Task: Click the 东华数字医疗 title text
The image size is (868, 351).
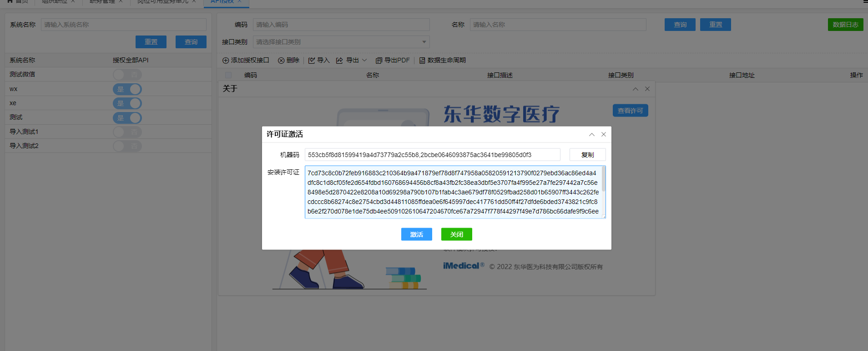Action: click(501, 114)
